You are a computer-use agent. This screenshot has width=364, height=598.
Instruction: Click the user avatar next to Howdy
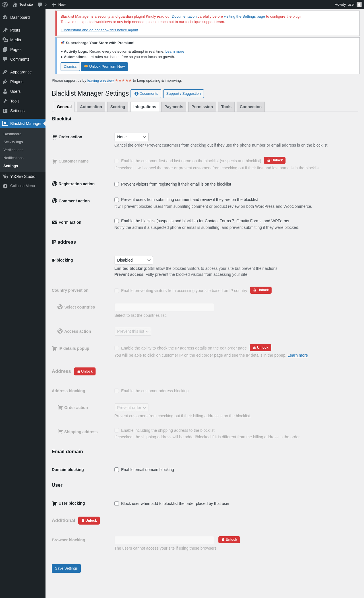[359, 5]
